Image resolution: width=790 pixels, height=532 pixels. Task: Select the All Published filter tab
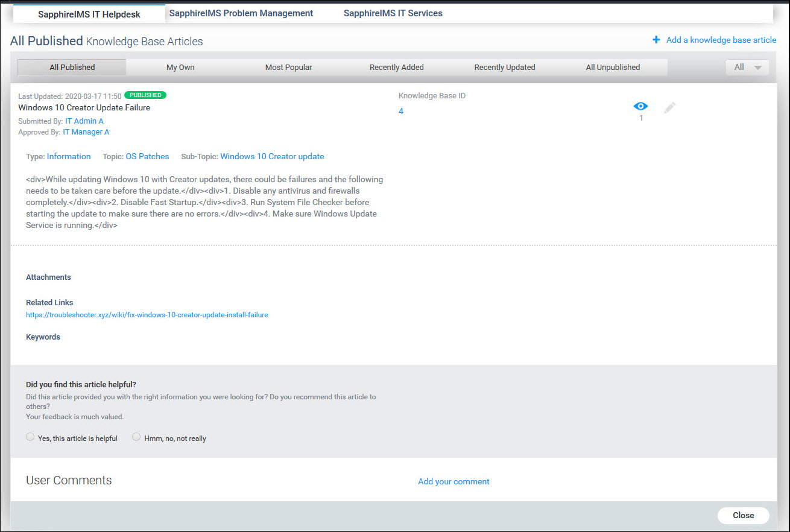(72, 68)
